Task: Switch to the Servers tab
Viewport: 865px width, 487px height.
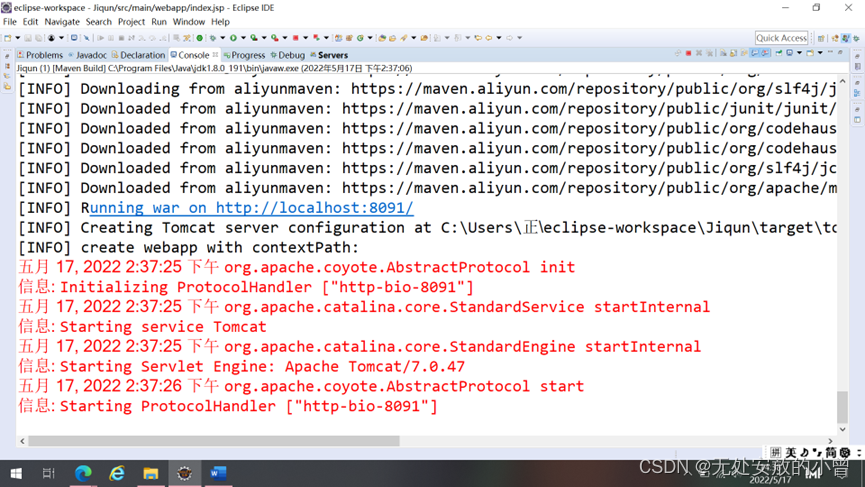Action: [x=329, y=55]
